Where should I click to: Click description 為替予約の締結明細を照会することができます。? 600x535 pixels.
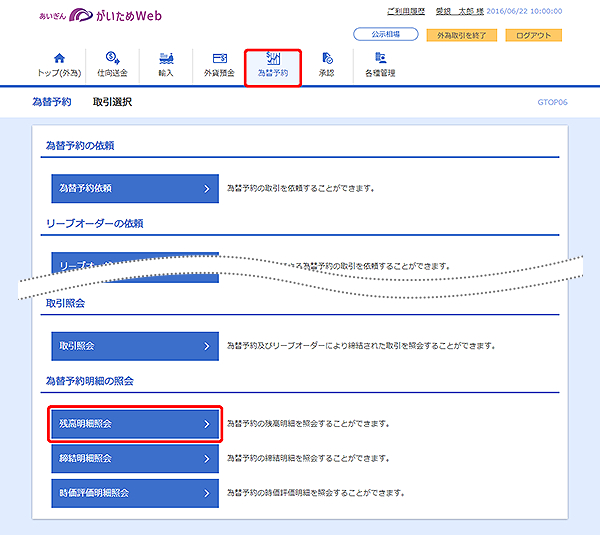[308, 458]
